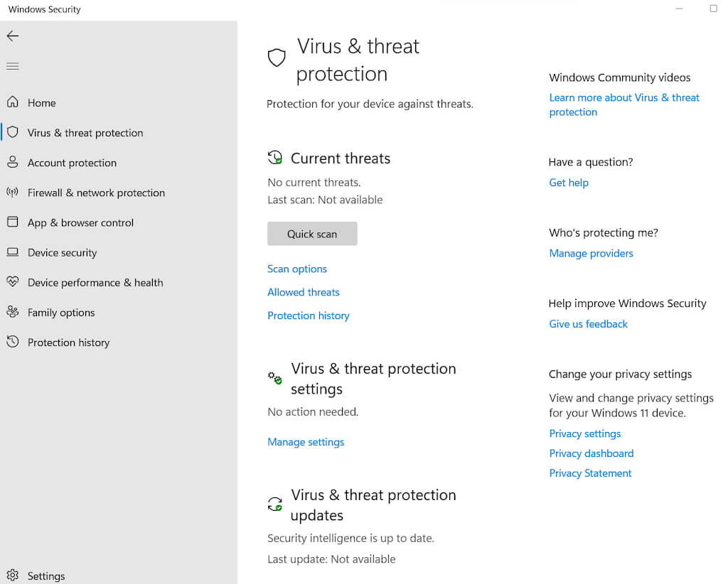Image resolution: width=728 pixels, height=584 pixels.
Task: Start a Quick scan
Action: click(312, 234)
